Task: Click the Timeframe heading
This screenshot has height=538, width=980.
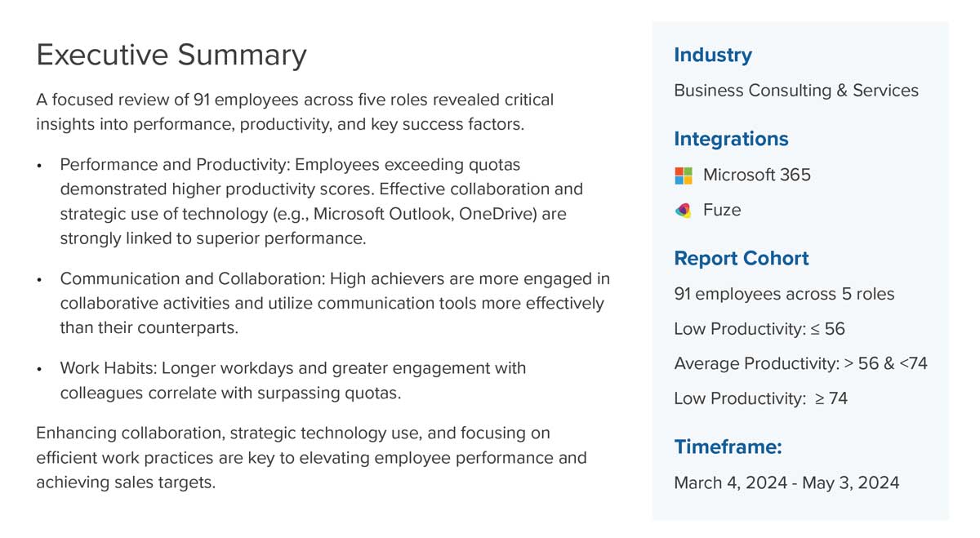Action: point(728,447)
